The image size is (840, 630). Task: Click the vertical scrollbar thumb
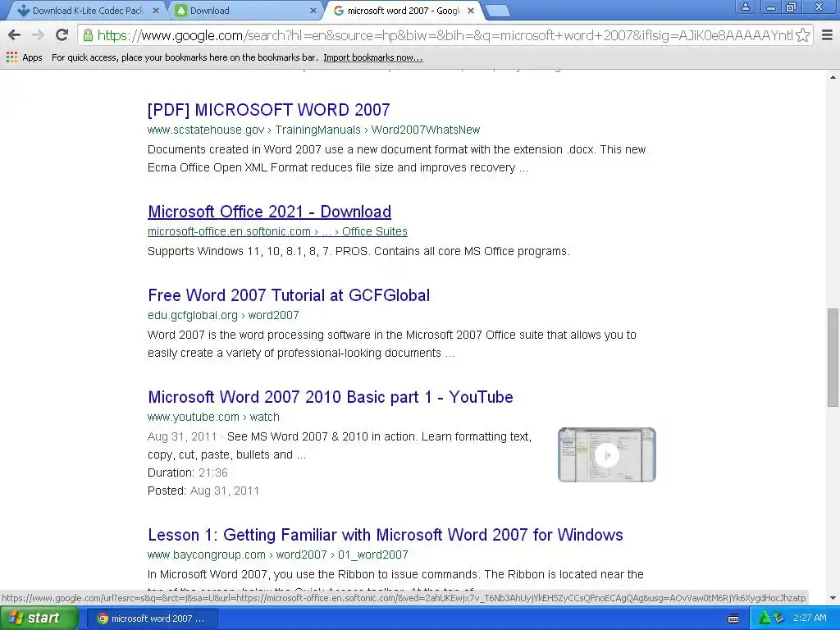click(x=833, y=358)
